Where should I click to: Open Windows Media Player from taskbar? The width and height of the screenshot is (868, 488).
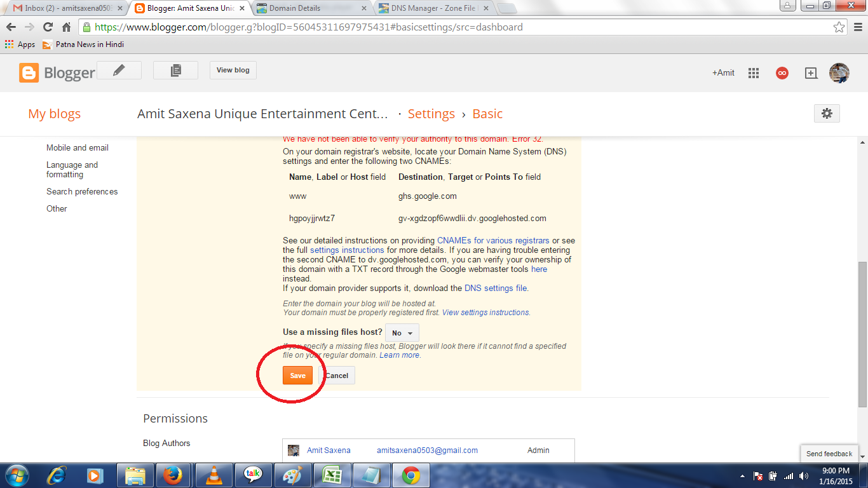[x=95, y=475]
